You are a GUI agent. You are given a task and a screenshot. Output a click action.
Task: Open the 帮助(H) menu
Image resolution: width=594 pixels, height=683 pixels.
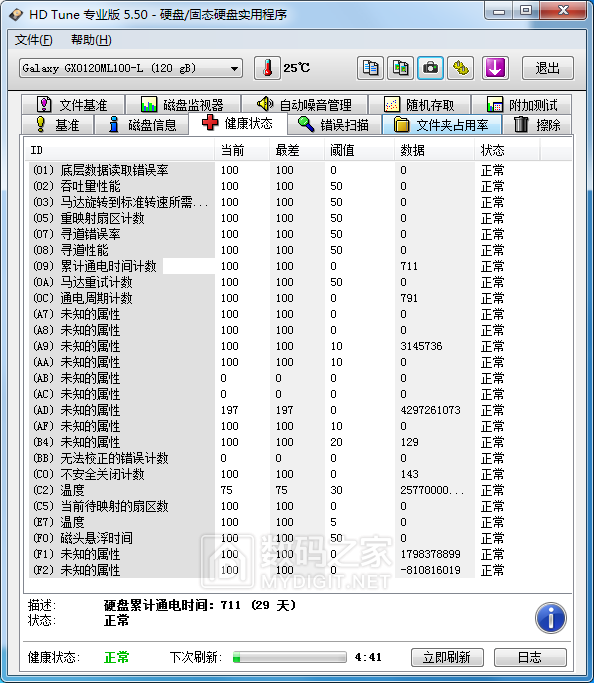91,40
